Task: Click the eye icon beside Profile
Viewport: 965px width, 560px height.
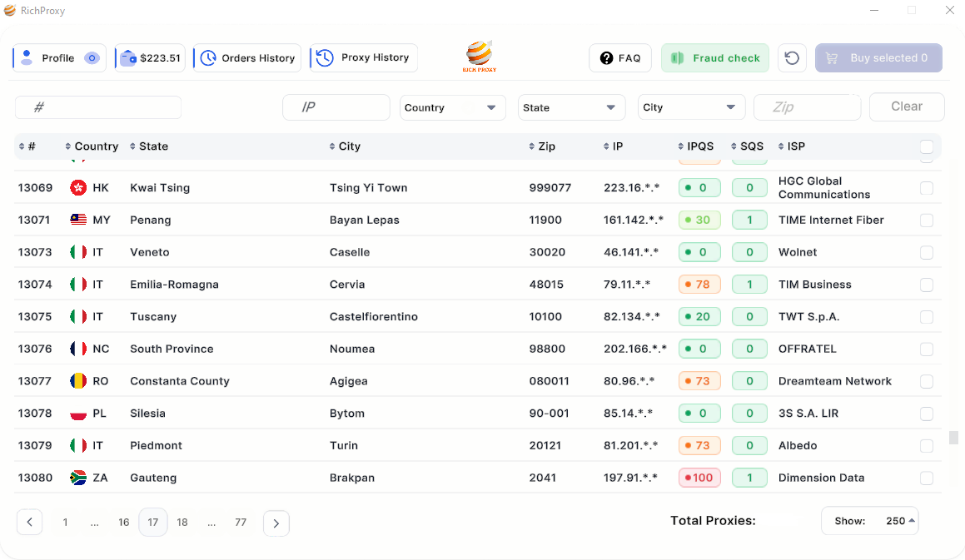Action: click(92, 58)
